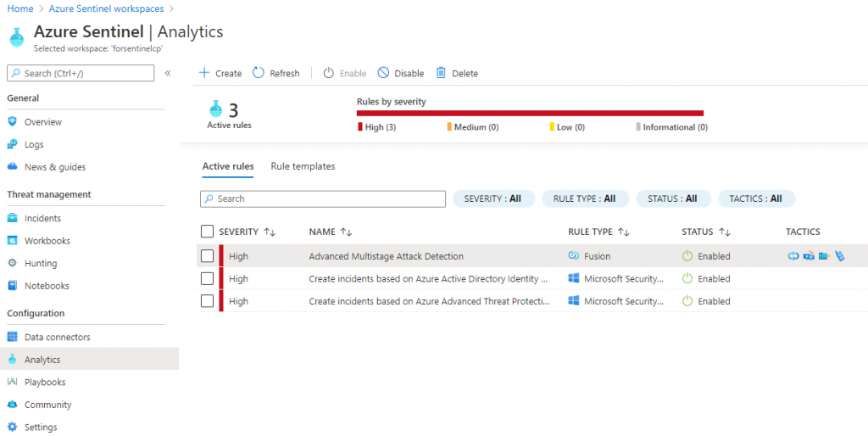Click the Notebooks icon in sidebar
Viewport: 868px width, 436px height.
pyautogui.click(x=12, y=286)
